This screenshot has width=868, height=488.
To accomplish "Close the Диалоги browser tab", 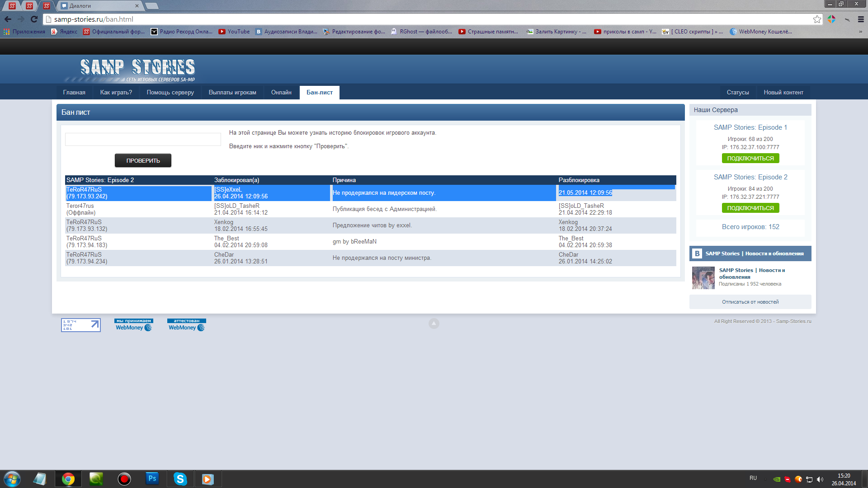I will tap(137, 6).
